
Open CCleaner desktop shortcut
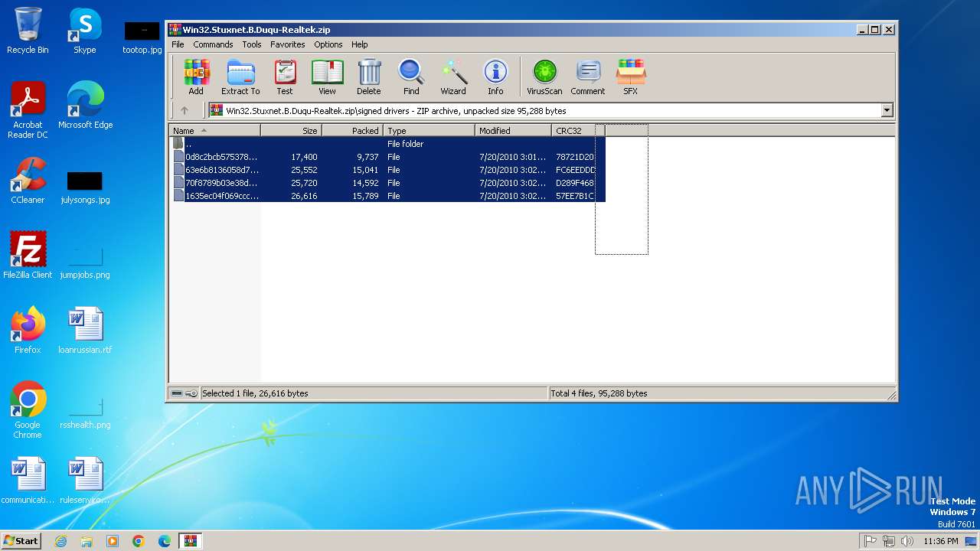coord(28,181)
